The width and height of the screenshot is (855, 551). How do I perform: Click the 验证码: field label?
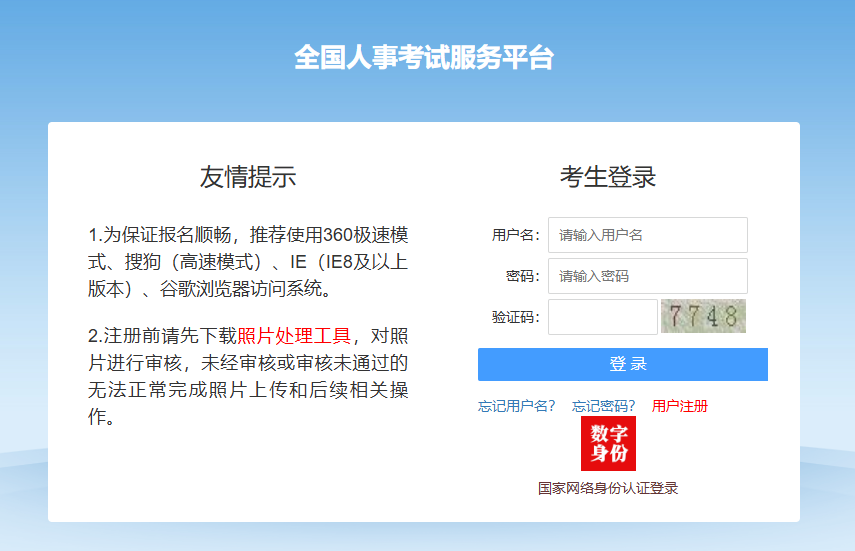[x=515, y=317]
